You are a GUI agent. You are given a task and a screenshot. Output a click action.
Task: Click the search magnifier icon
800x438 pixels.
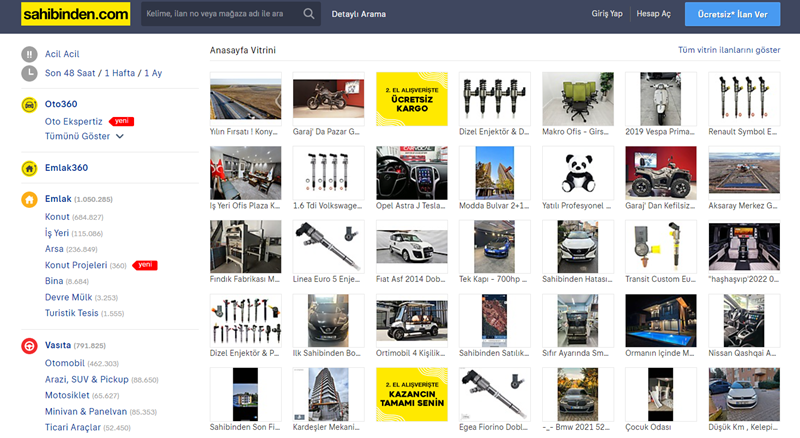[x=309, y=14]
